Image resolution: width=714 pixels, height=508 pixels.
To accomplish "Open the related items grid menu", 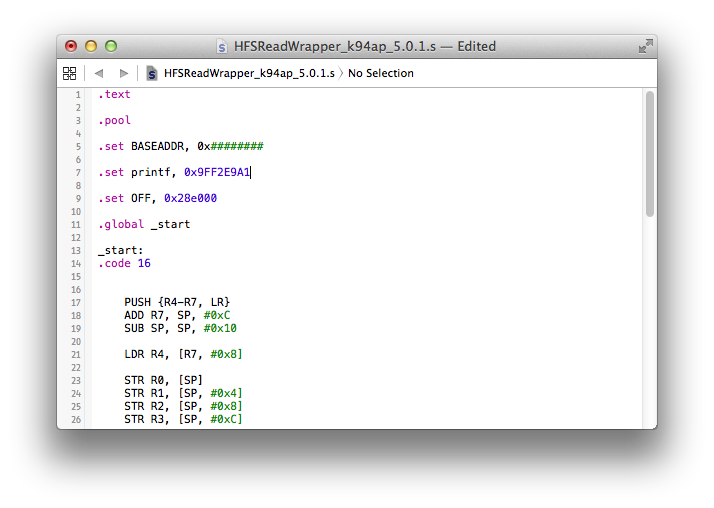I will (69, 73).
